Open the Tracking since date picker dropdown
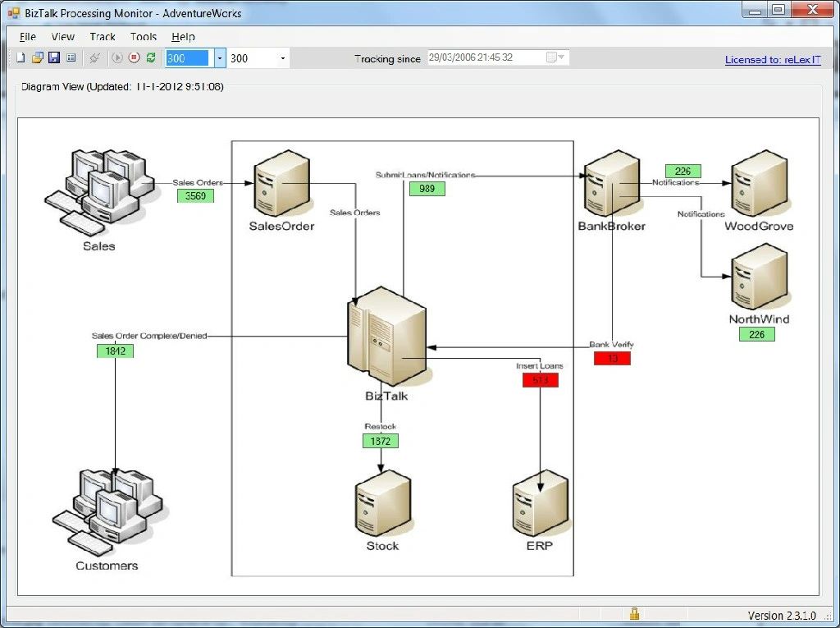Screen dimensions: 840x628 [555, 57]
